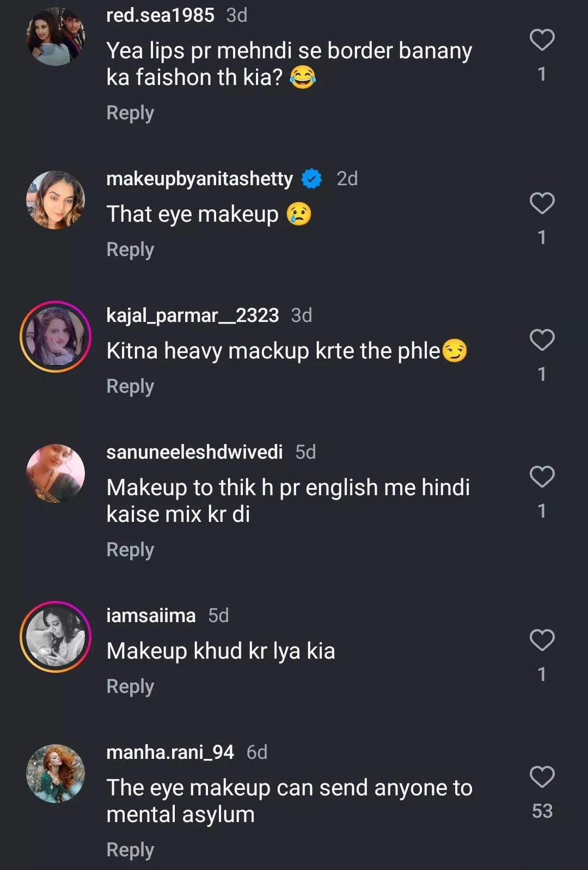
Task: Reply to "That eye makeup" comment
Action: (130, 250)
